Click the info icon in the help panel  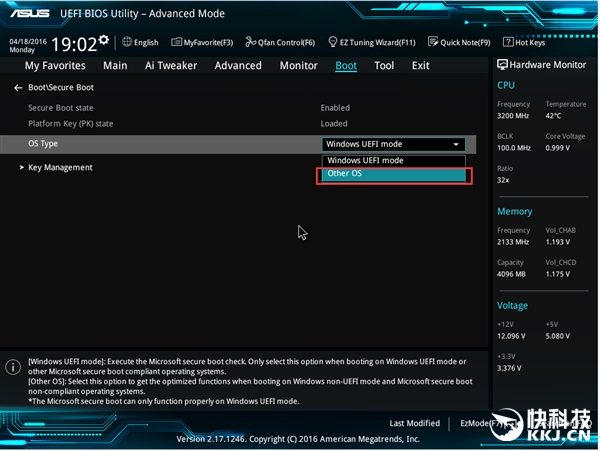(x=13, y=367)
